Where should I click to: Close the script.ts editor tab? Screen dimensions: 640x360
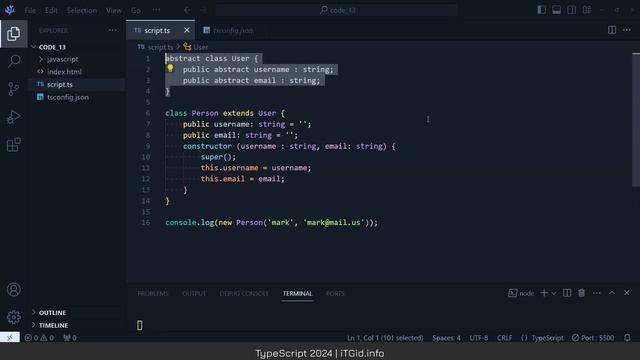tap(187, 30)
